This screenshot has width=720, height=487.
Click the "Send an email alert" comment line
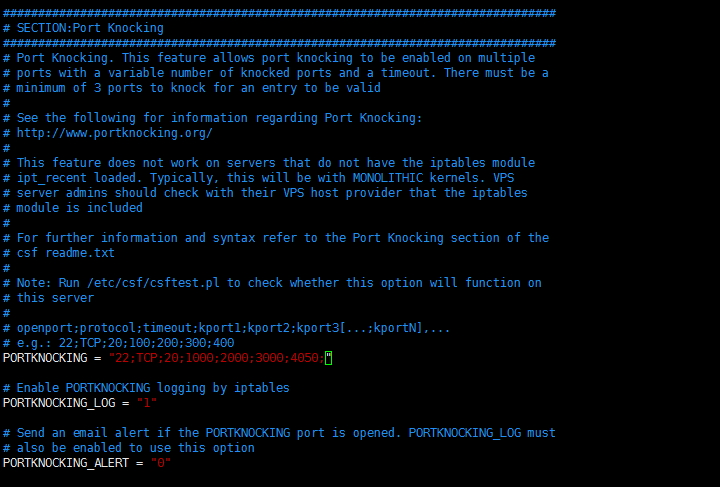tap(279, 433)
